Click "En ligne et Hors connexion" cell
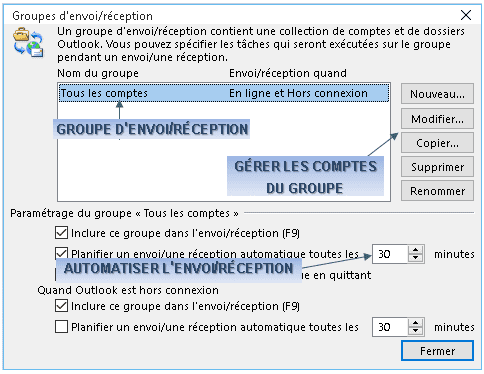Image resolution: width=484 pixels, height=374 pixels. tap(298, 93)
